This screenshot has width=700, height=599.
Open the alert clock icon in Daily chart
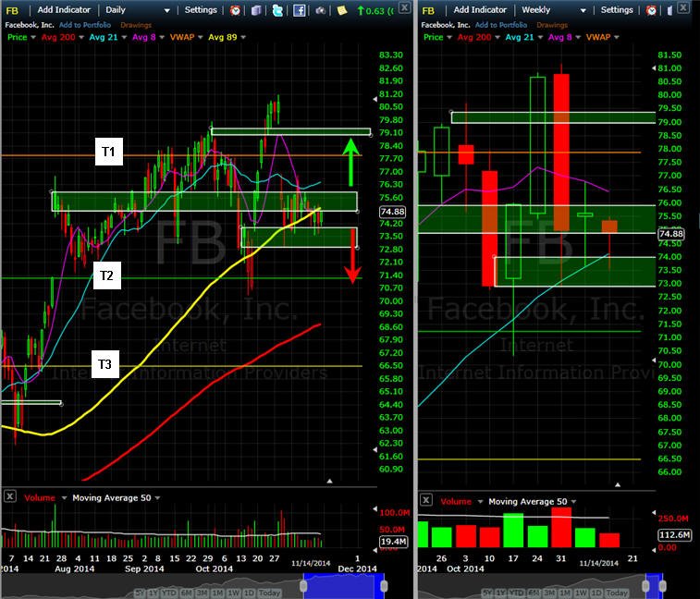235,10
